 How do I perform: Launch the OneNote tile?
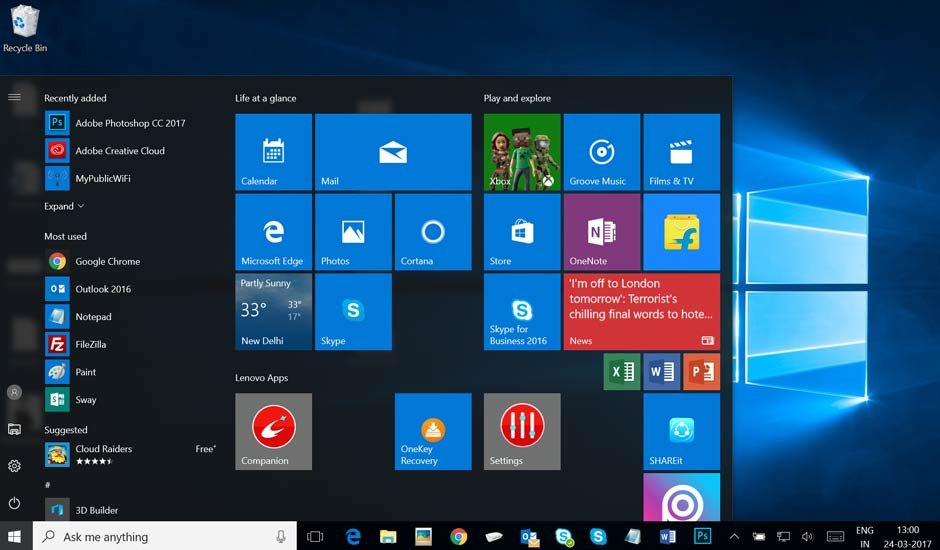(x=602, y=232)
